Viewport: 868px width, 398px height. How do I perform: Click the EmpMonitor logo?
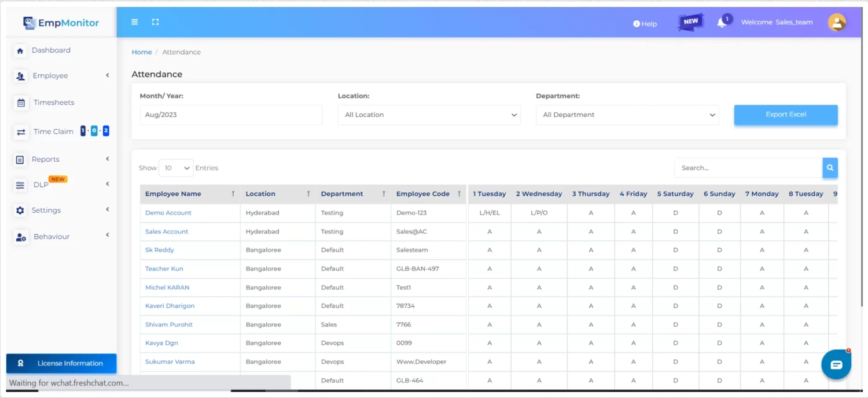point(61,23)
